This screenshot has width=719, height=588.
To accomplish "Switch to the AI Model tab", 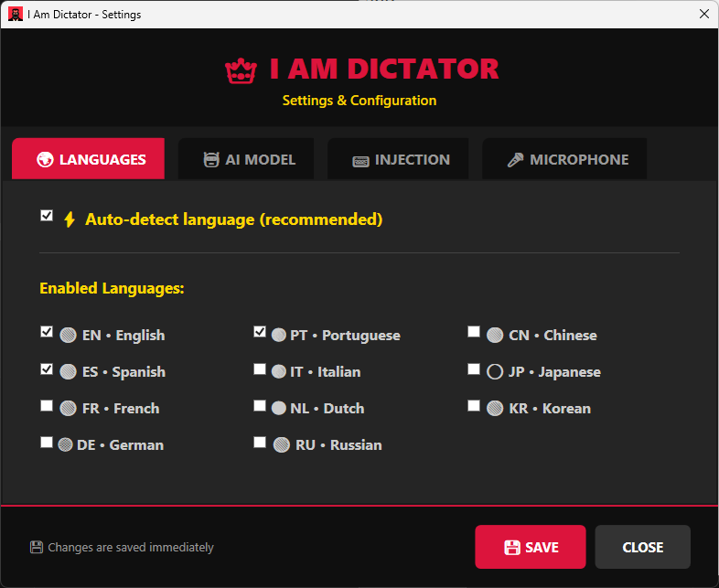I will (x=249, y=159).
